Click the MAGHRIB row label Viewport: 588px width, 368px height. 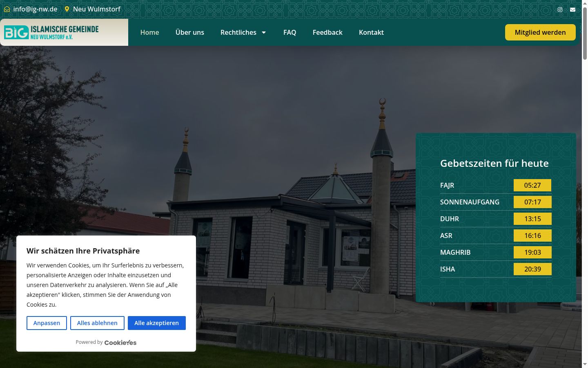click(x=455, y=252)
